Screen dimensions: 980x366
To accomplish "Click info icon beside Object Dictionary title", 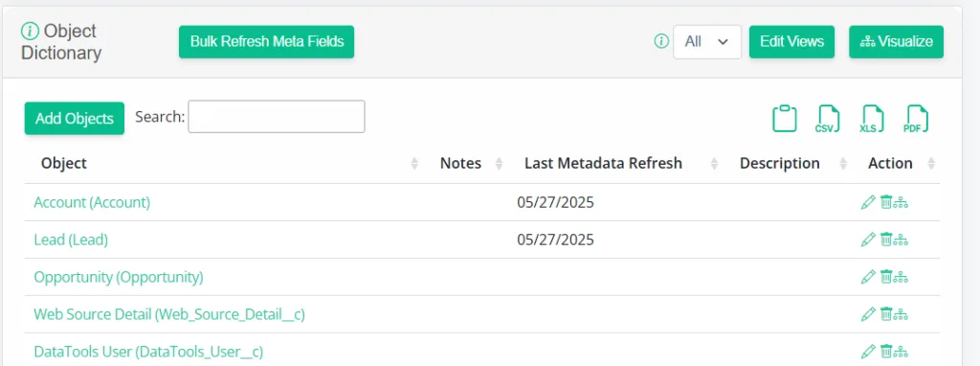I will [30, 30].
